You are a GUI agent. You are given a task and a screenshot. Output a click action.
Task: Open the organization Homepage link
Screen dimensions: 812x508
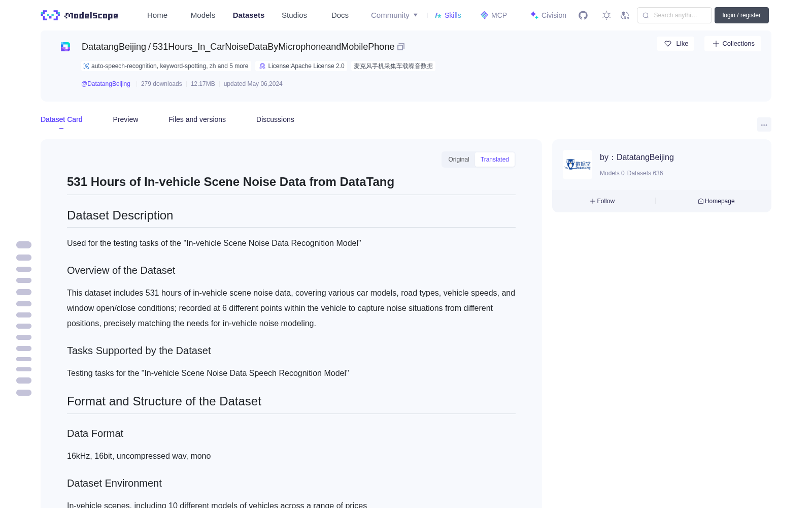point(716,201)
